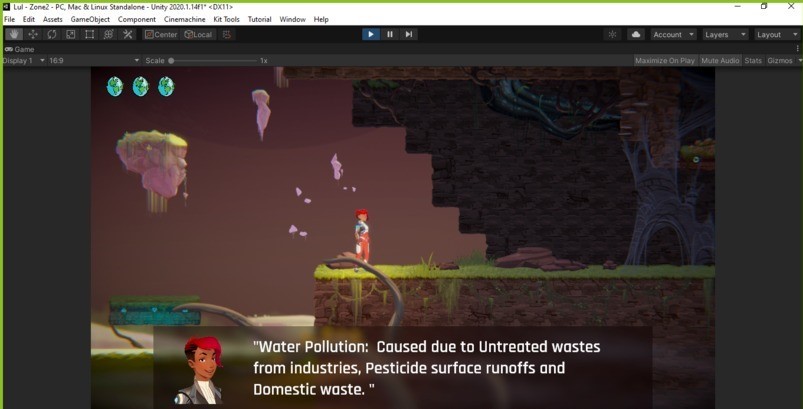
Task: Restore down the Unity window
Action: (764, 6)
